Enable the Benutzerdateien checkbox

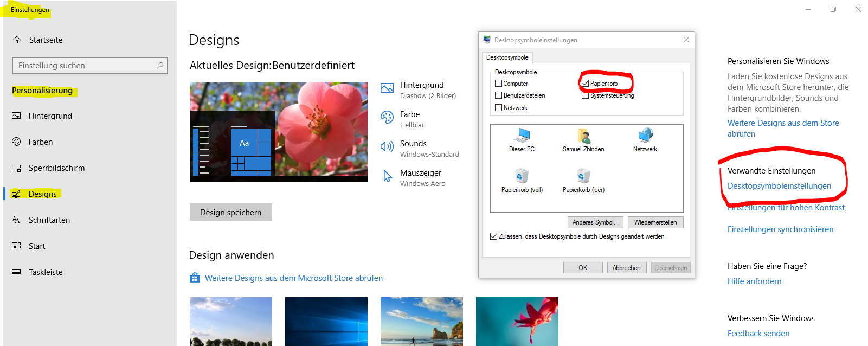click(x=498, y=95)
